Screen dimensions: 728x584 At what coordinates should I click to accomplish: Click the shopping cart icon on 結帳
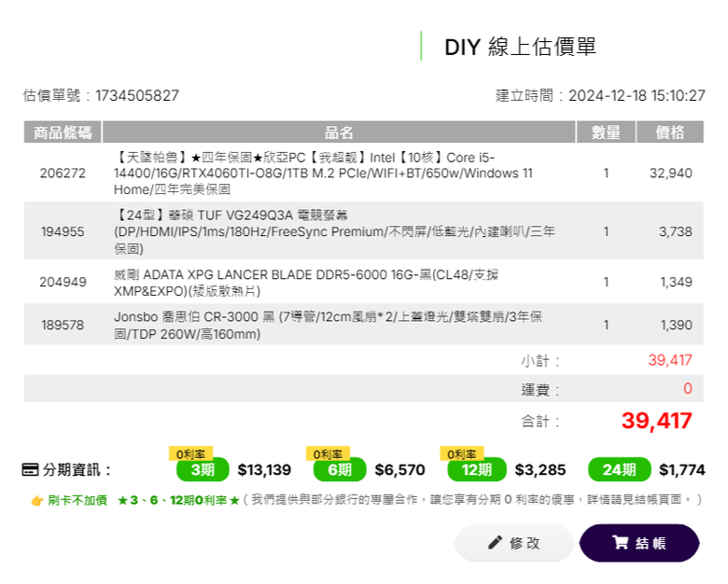pyautogui.click(x=621, y=542)
